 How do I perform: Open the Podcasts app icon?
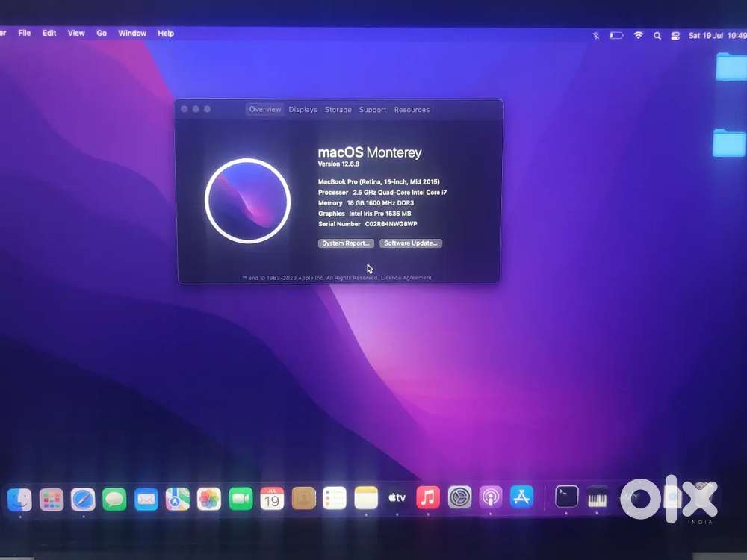490,497
